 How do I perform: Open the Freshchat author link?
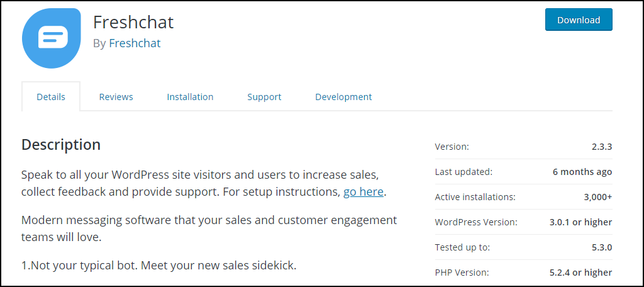(135, 43)
